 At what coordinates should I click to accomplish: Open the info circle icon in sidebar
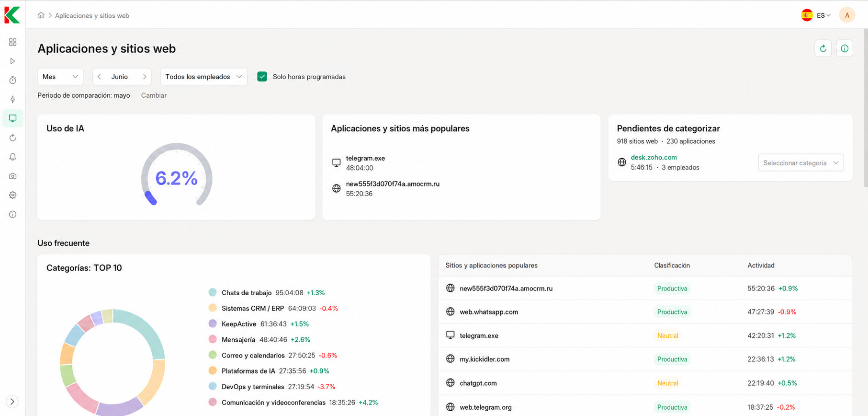(13, 215)
